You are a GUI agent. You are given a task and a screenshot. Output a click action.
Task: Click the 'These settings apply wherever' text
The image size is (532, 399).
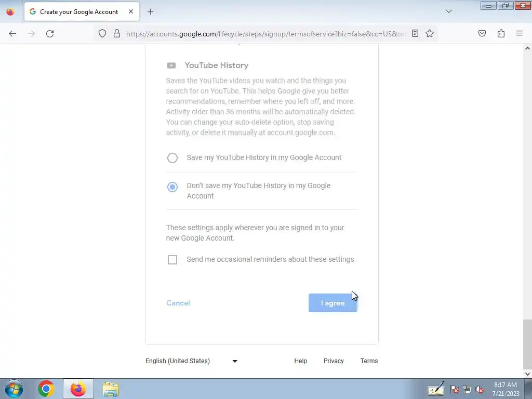coord(255,233)
